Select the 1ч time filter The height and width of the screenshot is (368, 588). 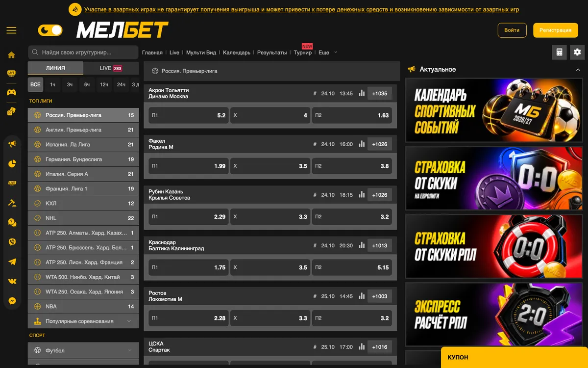[52, 85]
